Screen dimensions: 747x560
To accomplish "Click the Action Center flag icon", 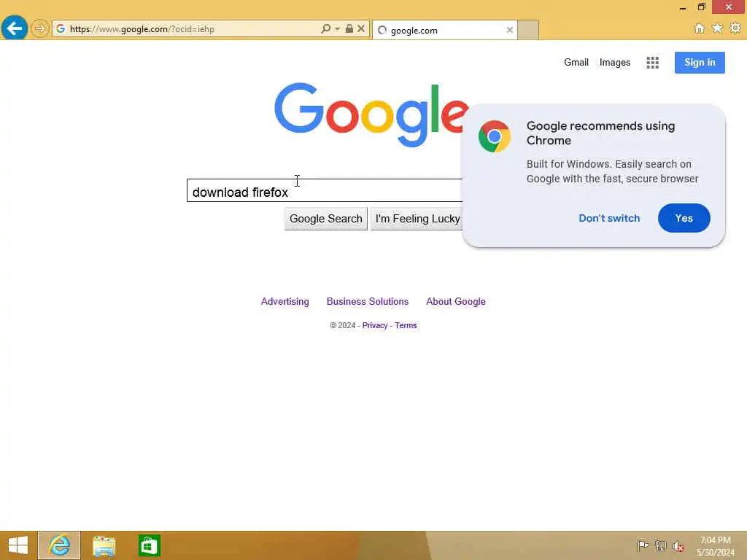I will click(643, 545).
